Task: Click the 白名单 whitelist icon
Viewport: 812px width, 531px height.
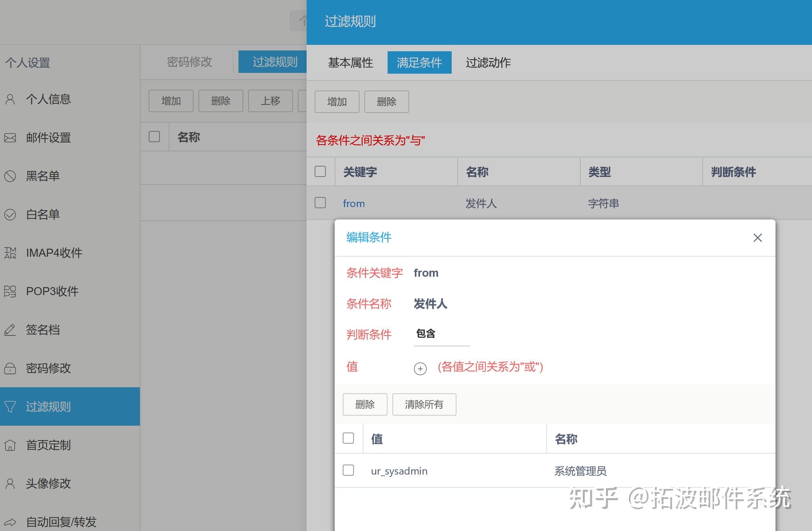Action: coord(10,215)
